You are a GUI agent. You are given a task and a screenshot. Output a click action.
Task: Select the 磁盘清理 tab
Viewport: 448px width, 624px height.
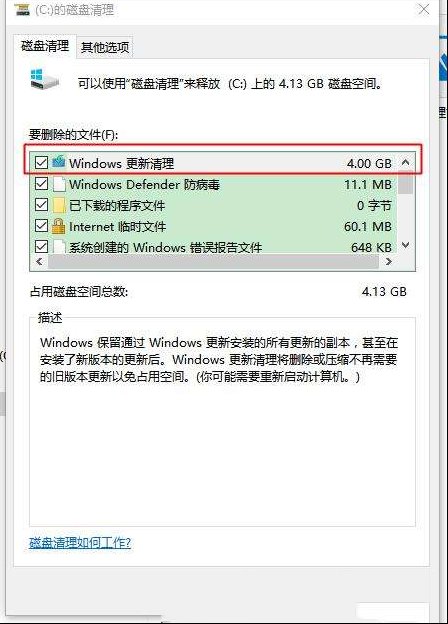coord(45,46)
